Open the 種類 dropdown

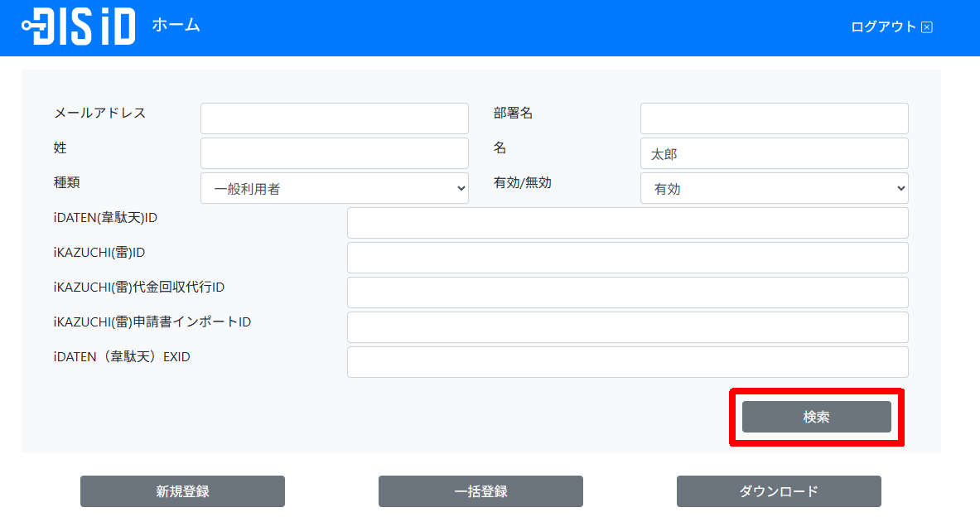click(334, 188)
